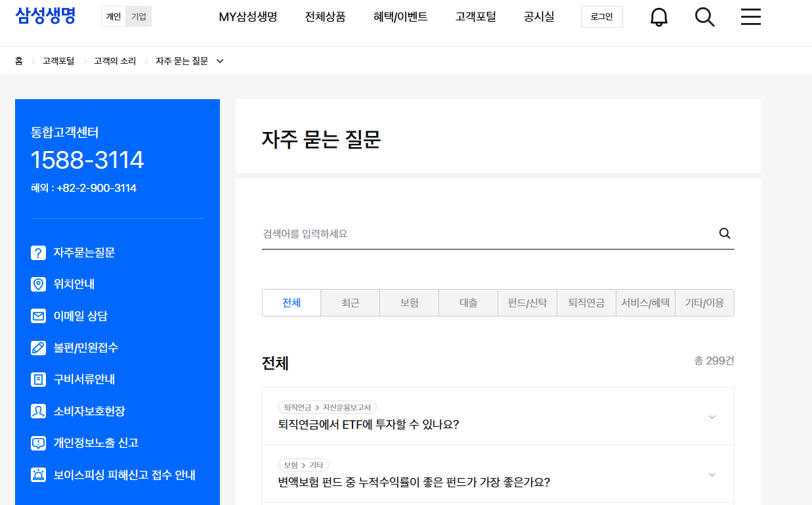
Task: Click the 총 299건 result count
Action: tap(714, 361)
